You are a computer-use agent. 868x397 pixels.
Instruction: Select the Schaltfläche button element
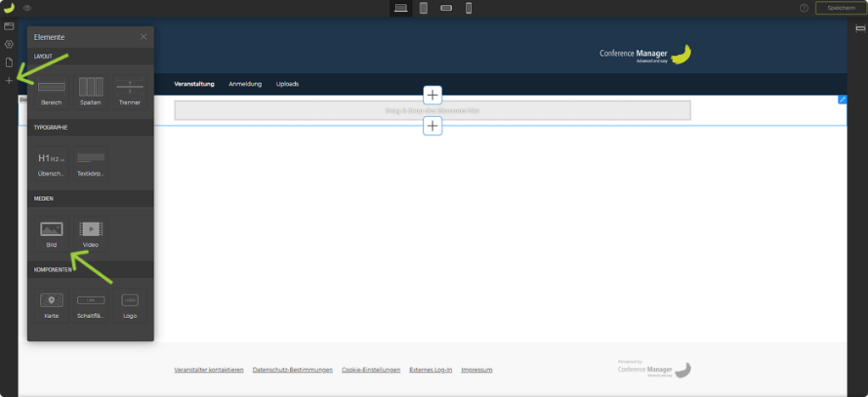point(91,305)
